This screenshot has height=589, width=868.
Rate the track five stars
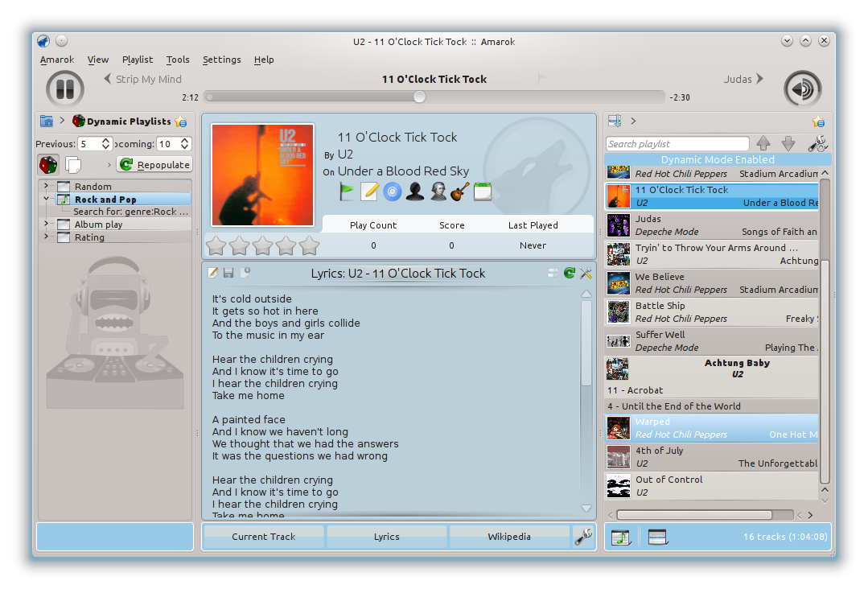click(x=310, y=245)
